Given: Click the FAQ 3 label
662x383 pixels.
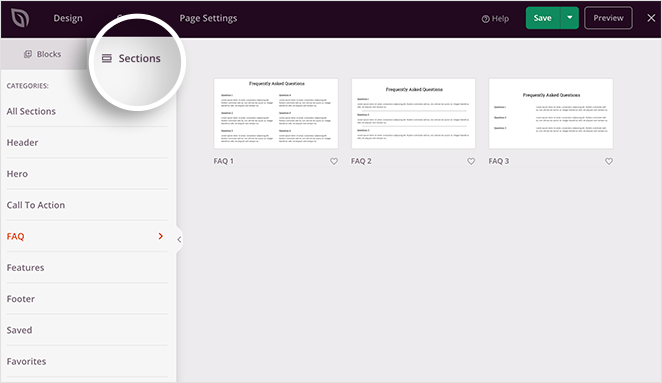Looking at the screenshot, I should click(x=499, y=161).
